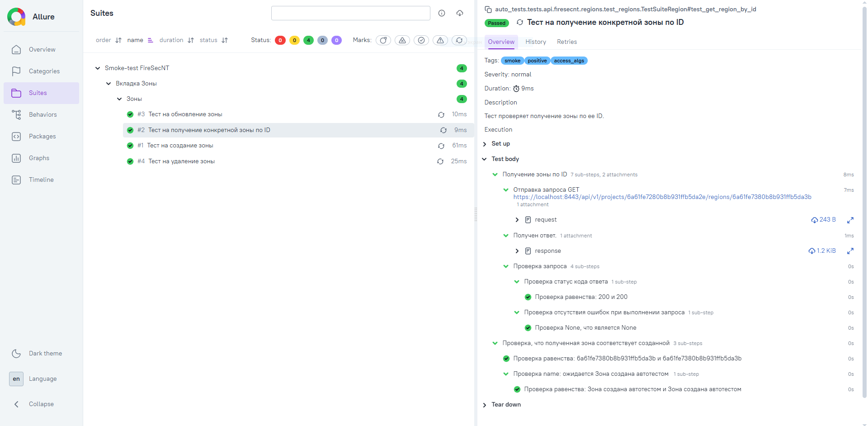Open the Timeline section in sidebar

pos(41,180)
